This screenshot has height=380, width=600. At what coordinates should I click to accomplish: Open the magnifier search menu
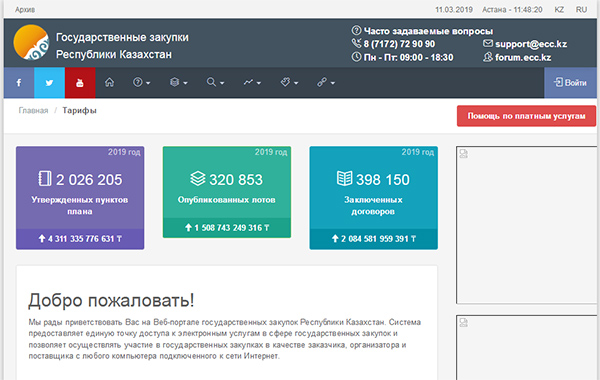tap(215, 82)
